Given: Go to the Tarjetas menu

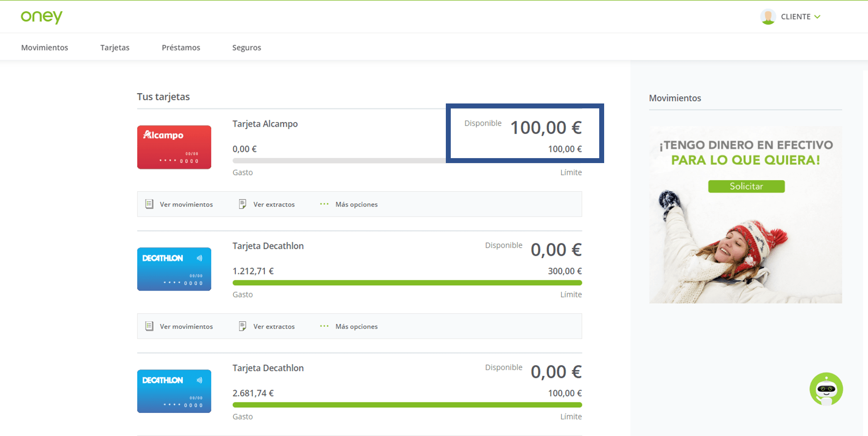Looking at the screenshot, I should coord(115,47).
